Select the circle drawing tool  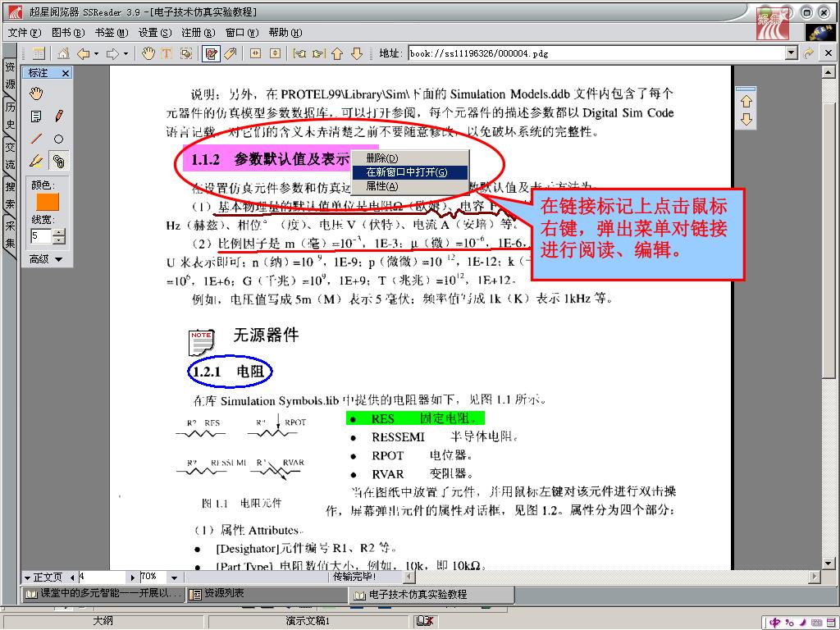[x=59, y=139]
